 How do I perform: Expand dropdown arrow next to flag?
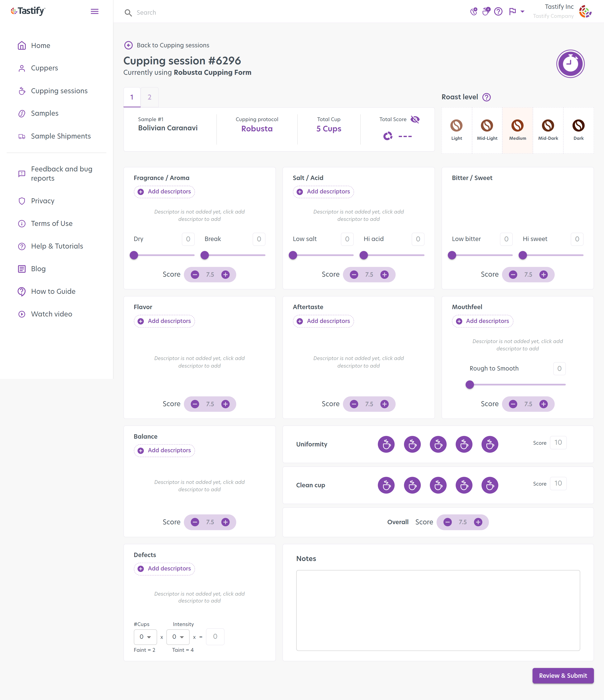coord(523,12)
